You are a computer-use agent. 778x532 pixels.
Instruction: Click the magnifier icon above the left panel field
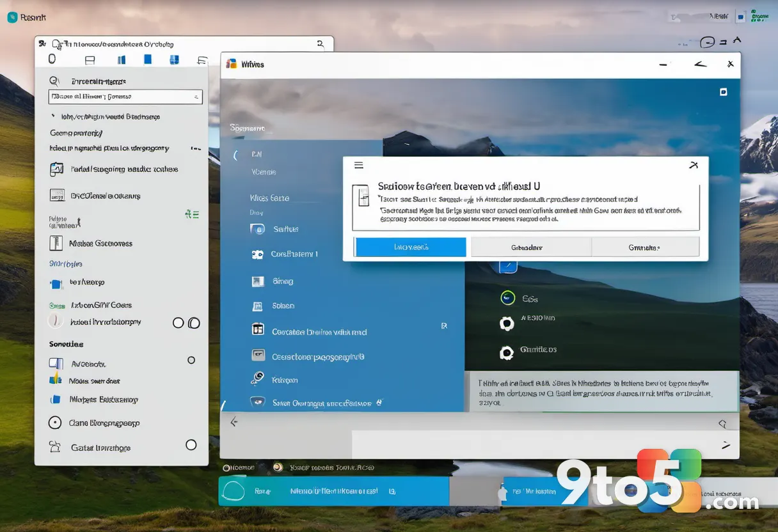54,81
